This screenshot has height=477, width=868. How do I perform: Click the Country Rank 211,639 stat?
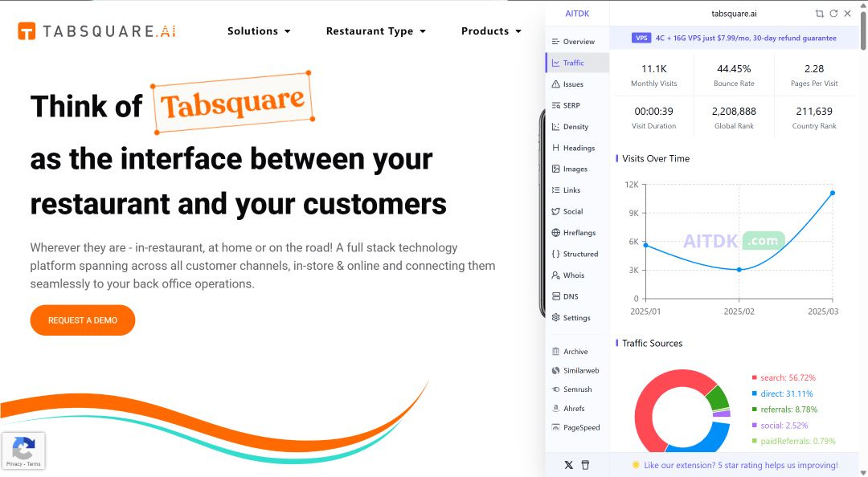click(x=814, y=118)
